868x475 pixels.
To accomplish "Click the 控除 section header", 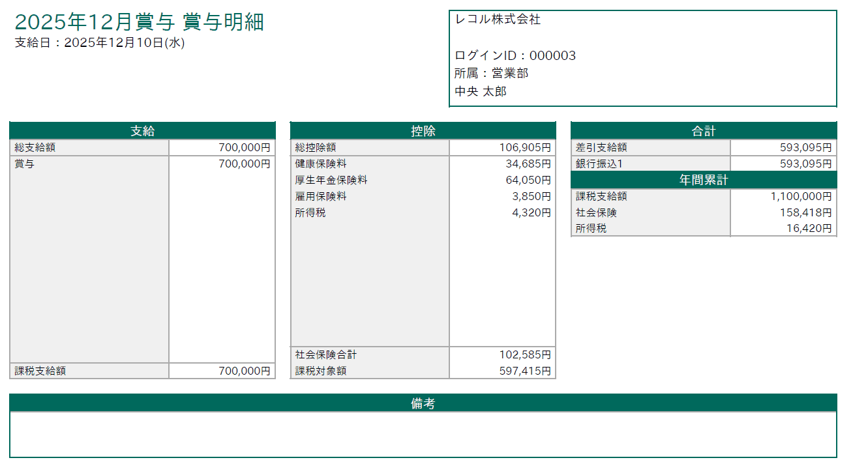I will click(x=423, y=131).
